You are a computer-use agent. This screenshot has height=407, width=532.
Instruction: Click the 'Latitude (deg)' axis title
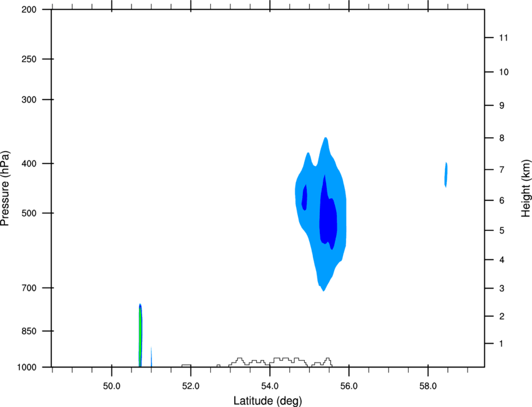[267, 401]
